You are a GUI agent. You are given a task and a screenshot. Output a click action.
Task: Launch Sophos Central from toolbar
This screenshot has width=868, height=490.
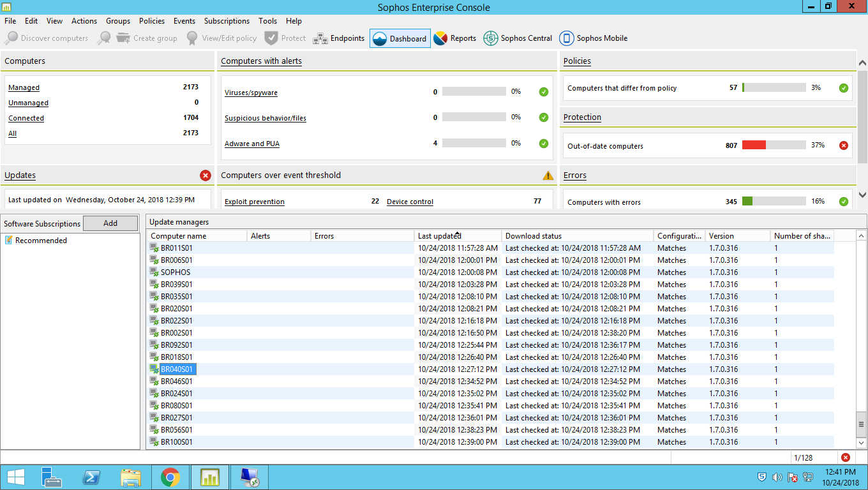pos(518,38)
